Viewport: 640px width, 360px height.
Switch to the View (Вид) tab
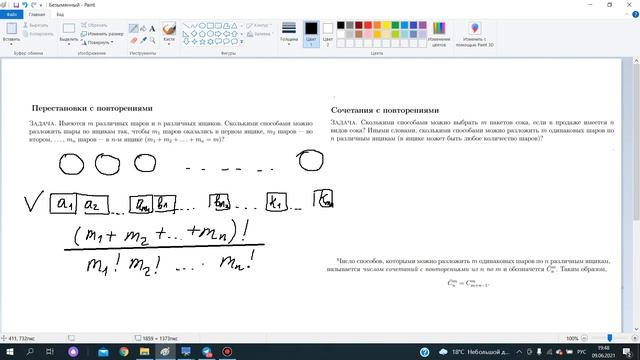pyautogui.click(x=60, y=14)
